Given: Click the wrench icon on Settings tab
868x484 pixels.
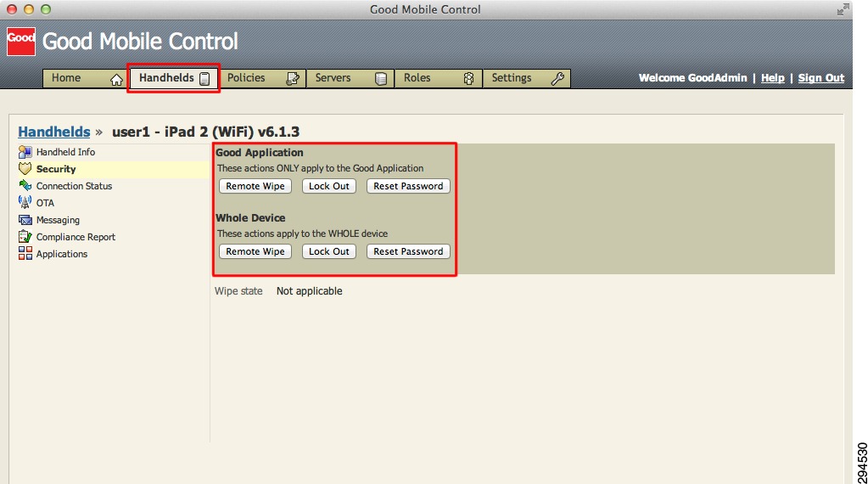Looking at the screenshot, I should pos(557,79).
